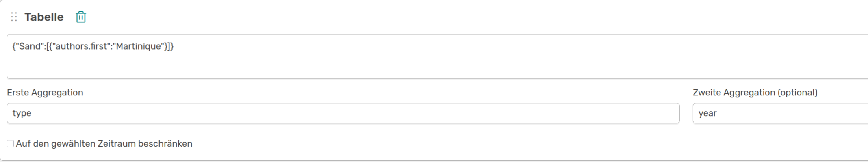The width and height of the screenshot is (868, 162).
Task: Focus the Erste Aggregation field
Action: [x=343, y=113]
